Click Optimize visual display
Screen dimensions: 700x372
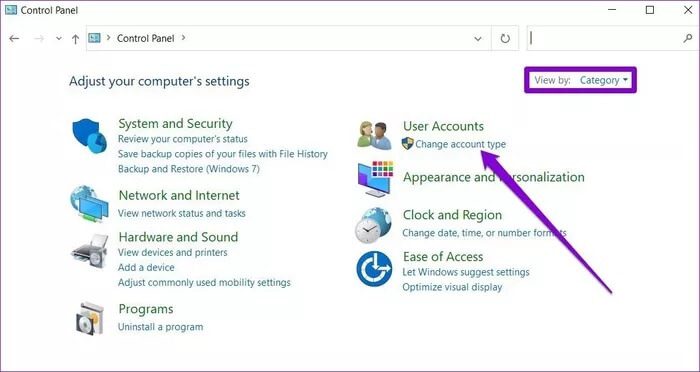click(452, 287)
